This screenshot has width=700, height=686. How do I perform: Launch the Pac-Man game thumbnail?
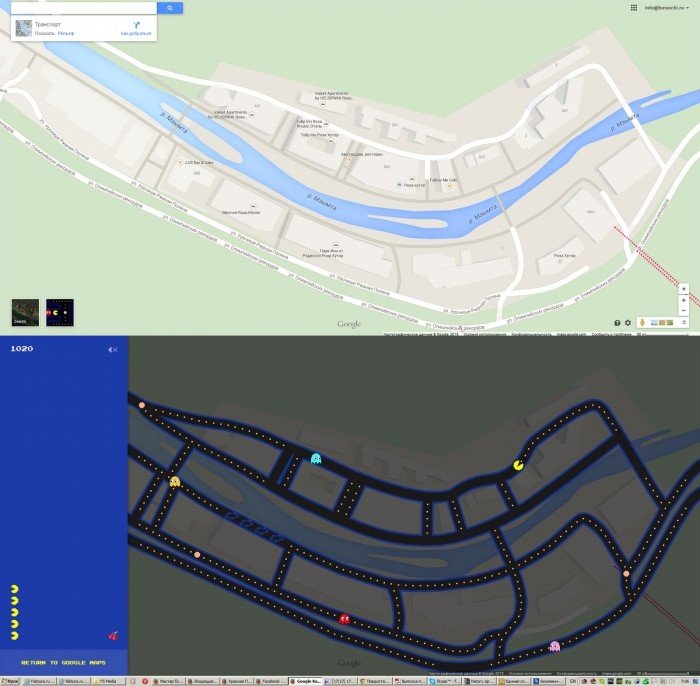tap(60, 312)
